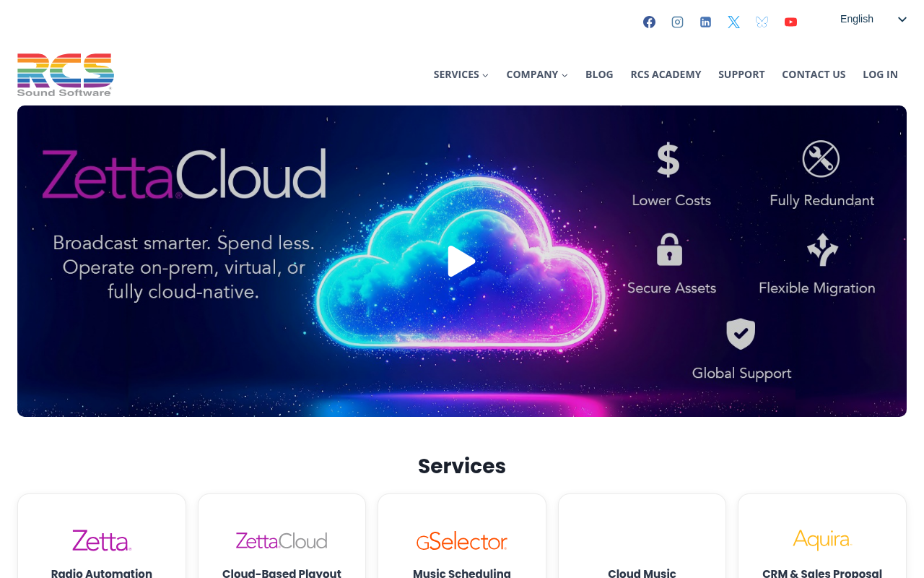Click the Global Support shield icon
The height and width of the screenshot is (578, 924).
(741, 334)
